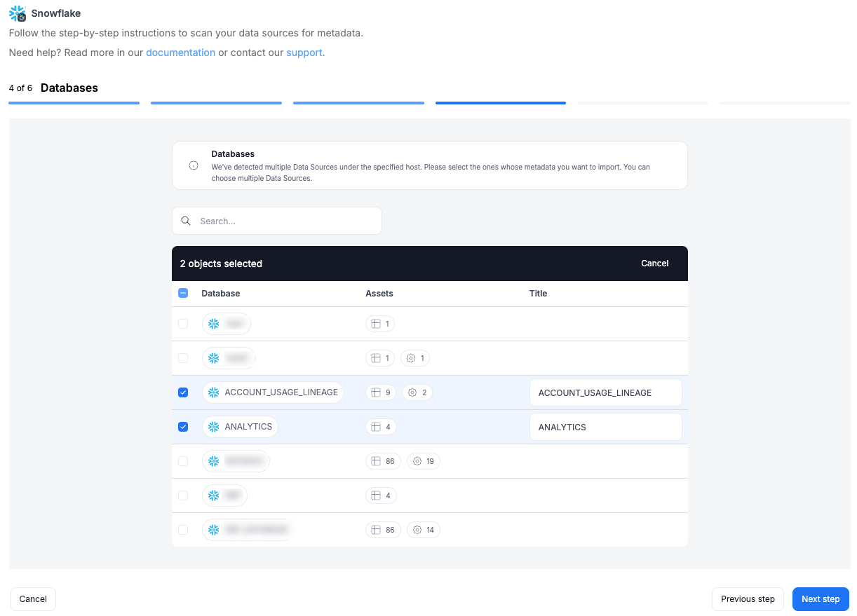This screenshot has width=857, height=616.
Task: Click snowflake icon in row showing 86 and 19
Action: (x=214, y=461)
